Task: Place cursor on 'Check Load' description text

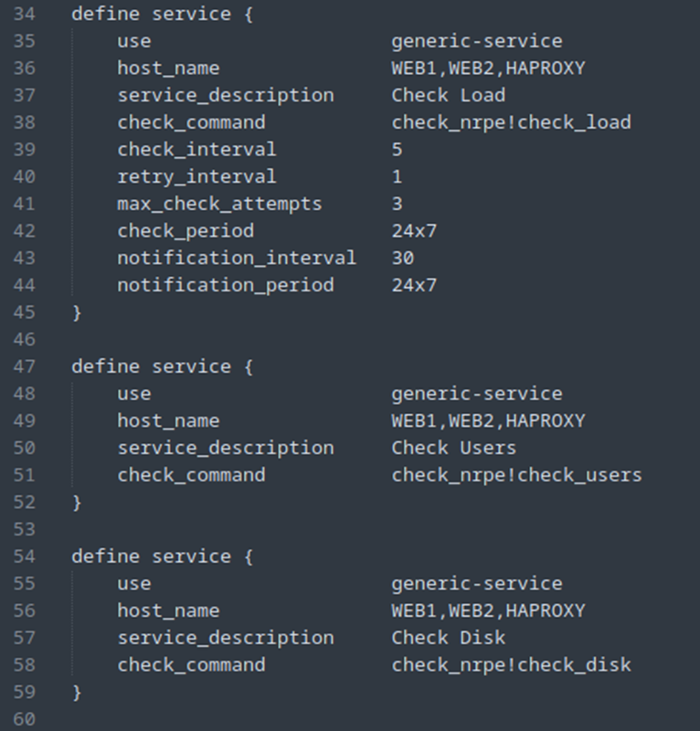Action: click(448, 96)
